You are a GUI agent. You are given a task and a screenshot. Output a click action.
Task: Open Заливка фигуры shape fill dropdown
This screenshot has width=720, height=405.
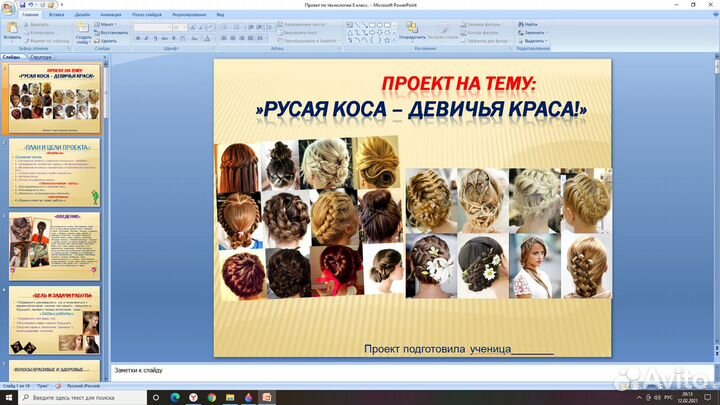click(482, 24)
